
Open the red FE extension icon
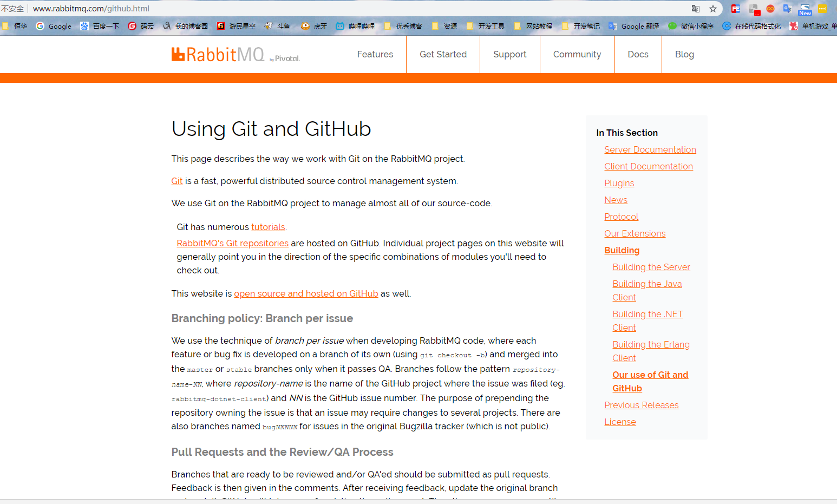[736, 9]
